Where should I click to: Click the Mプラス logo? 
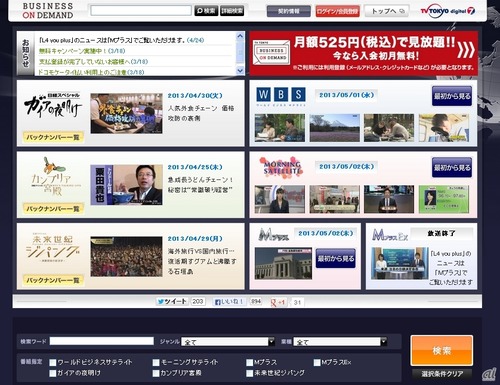273,235
